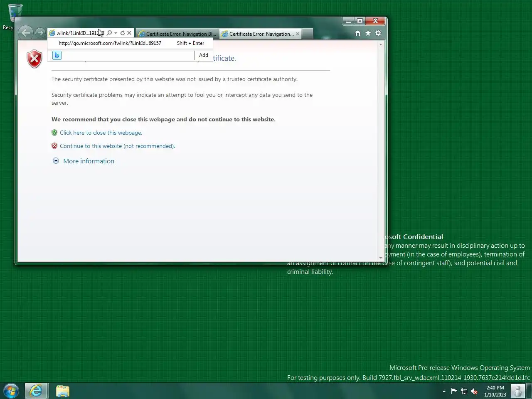Viewport: 532px width, 399px height.
Task: Open the Tools gear menu
Action: pyautogui.click(x=378, y=33)
